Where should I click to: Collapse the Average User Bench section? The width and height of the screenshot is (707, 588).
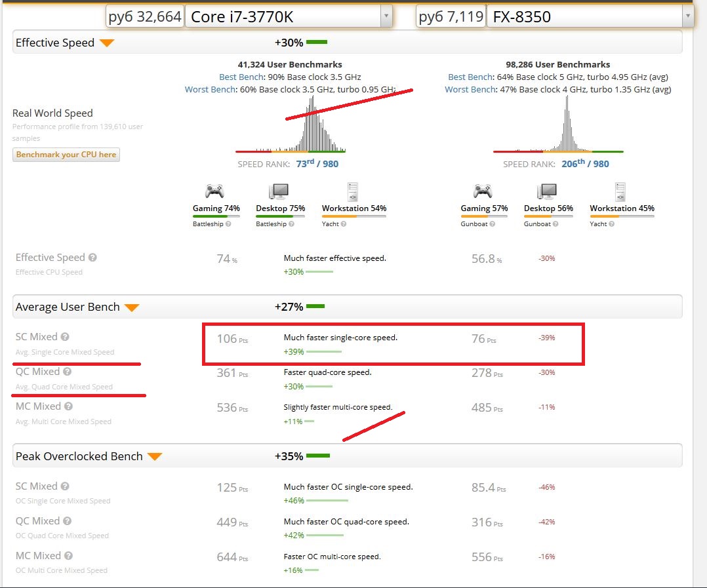tap(132, 307)
